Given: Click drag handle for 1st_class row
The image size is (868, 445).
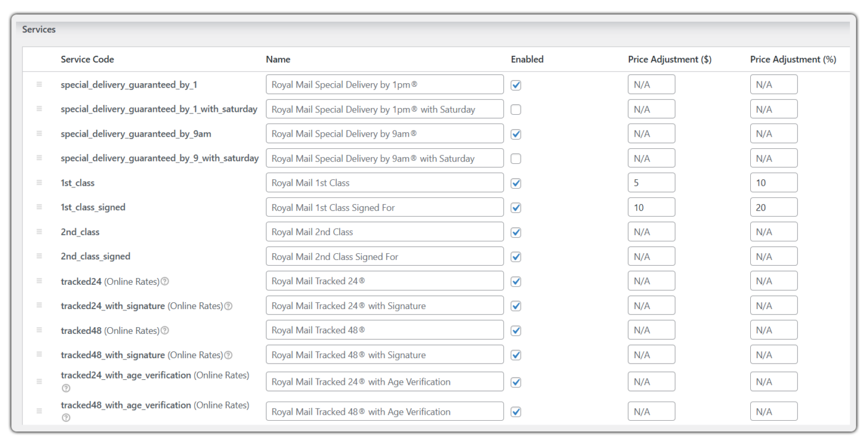Looking at the screenshot, I should 39,182.
